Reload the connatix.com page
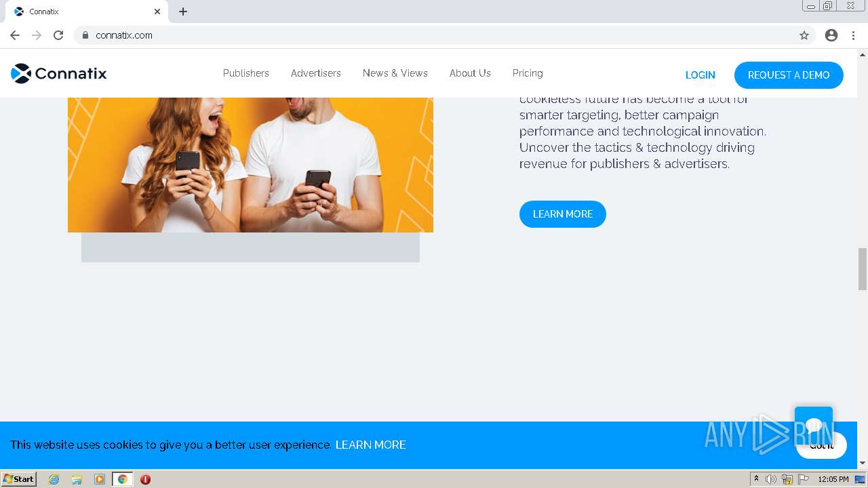Viewport: 868px width, 488px height. (x=58, y=35)
